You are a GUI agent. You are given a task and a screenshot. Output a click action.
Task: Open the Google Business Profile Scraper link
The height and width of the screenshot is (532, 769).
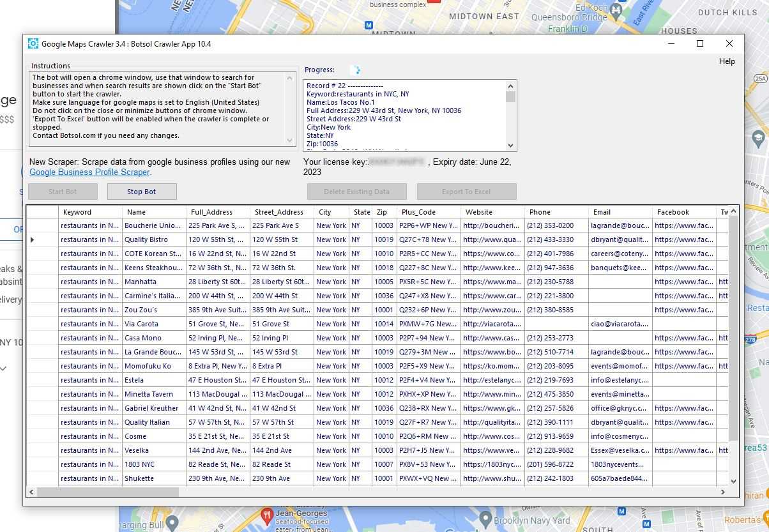pos(90,172)
